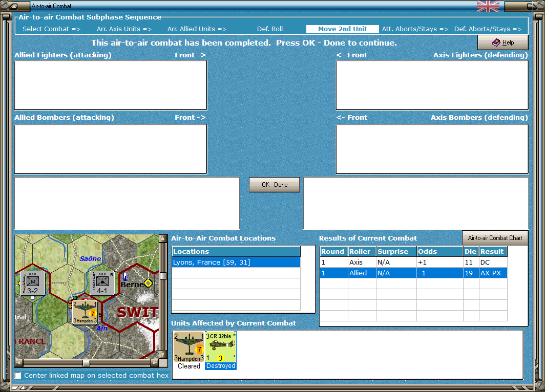Click the 4-1 army counter on the map
Image resolution: width=545 pixels, height=392 pixels.
point(102,284)
